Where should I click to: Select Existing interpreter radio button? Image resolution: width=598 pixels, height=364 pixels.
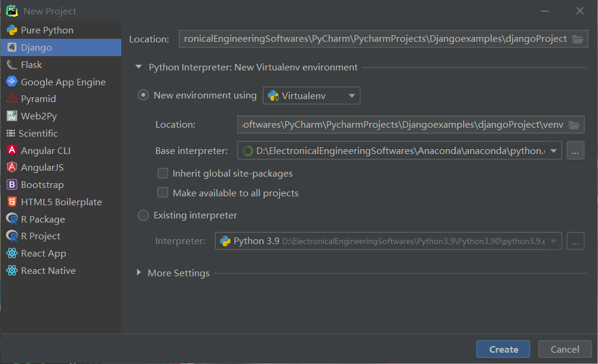pyautogui.click(x=143, y=215)
